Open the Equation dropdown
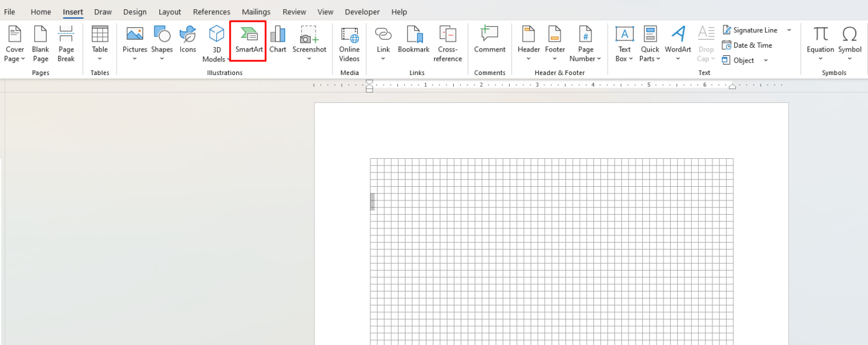868x345 pixels. tap(820, 58)
